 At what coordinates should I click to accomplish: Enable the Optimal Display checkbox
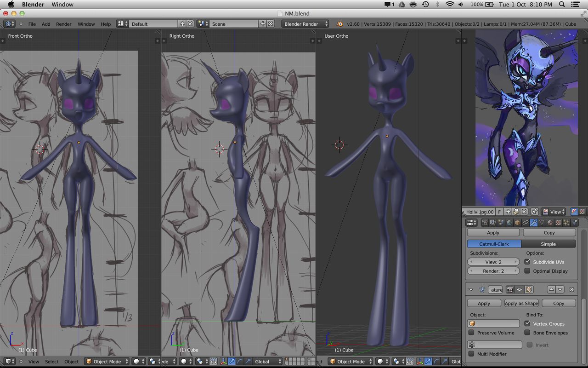tap(527, 271)
